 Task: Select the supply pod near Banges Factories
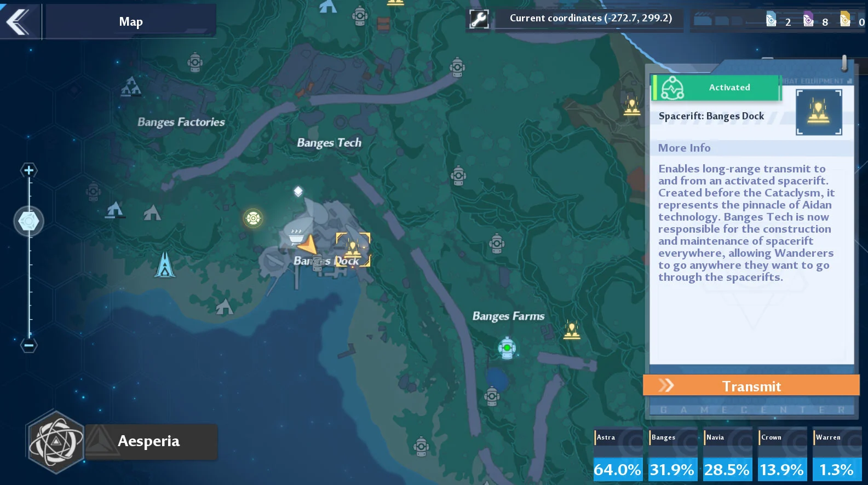point(194,62)
